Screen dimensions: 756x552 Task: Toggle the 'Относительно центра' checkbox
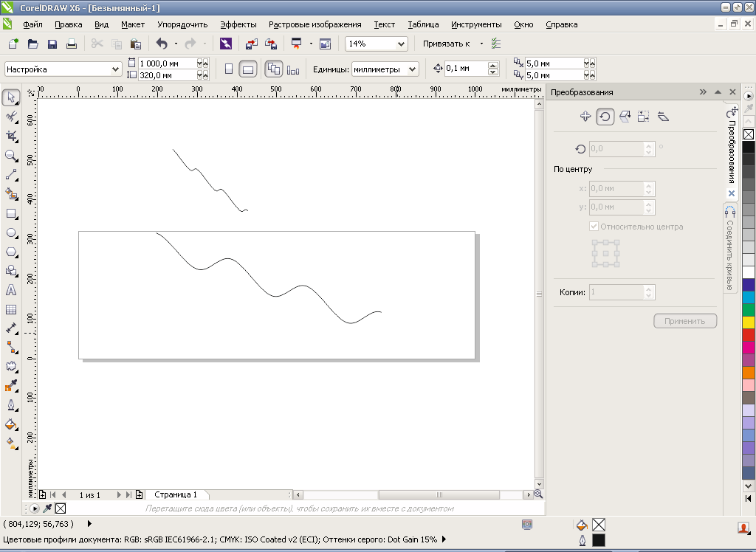pos(594,227)
